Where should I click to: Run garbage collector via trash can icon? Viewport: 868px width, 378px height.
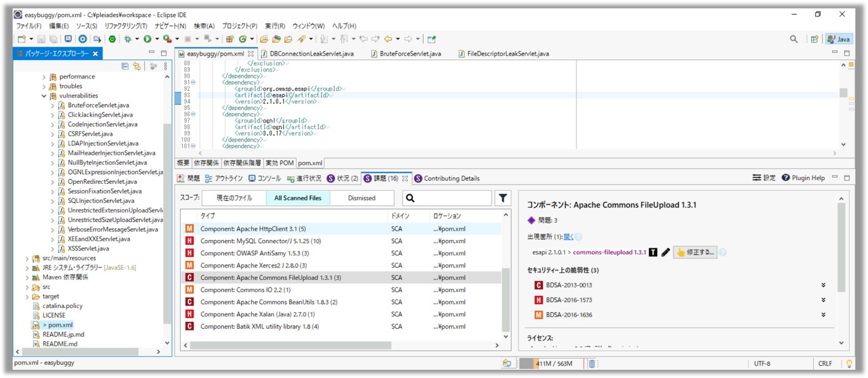coord(592,363)
